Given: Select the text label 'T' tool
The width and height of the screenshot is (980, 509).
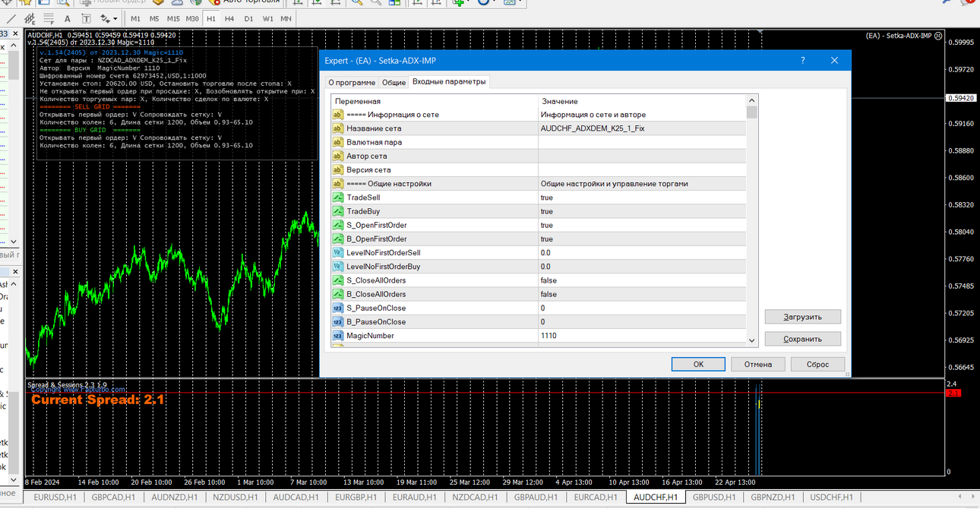Looking at the screenshot, I should [86, 18].
